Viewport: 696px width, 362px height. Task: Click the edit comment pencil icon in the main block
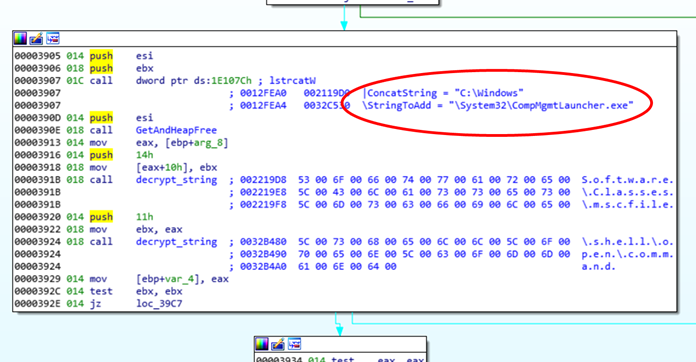36,39
